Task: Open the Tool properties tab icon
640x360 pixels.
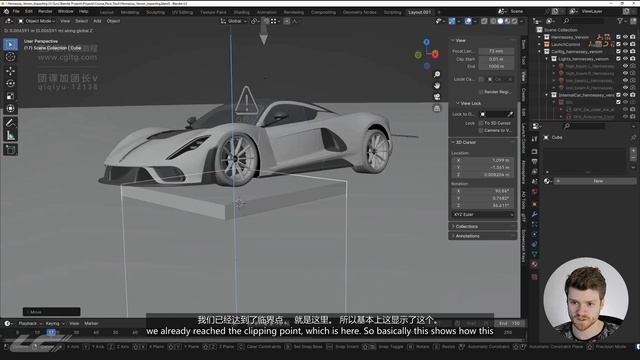Action: [534, 139]
